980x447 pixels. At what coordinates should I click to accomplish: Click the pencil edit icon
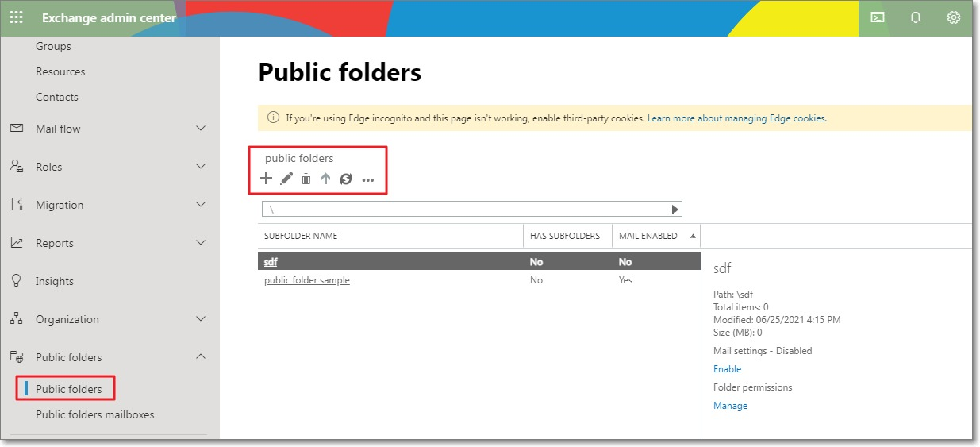pos(286,179)
